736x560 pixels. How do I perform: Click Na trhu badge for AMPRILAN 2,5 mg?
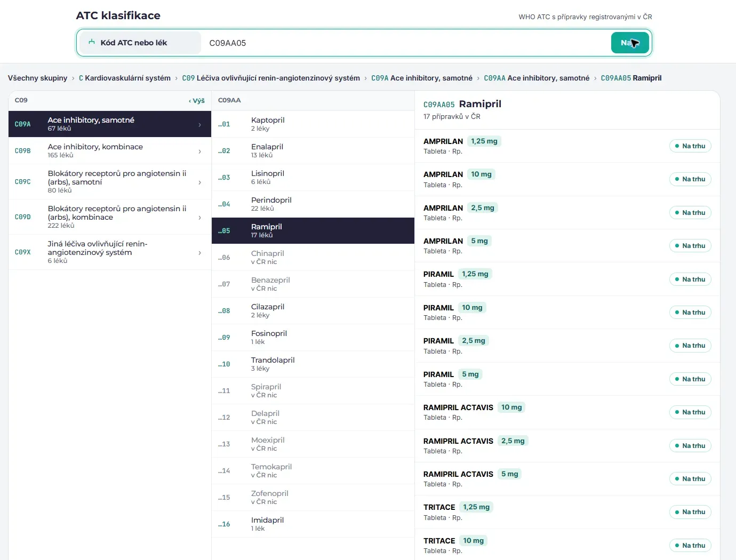[690, 213]
